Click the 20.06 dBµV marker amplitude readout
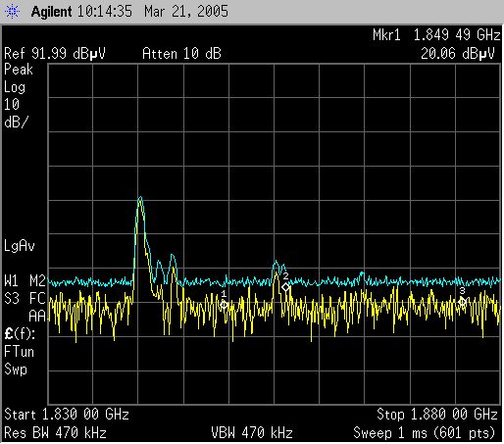504x444 pixels. click(x=458, y=54)
